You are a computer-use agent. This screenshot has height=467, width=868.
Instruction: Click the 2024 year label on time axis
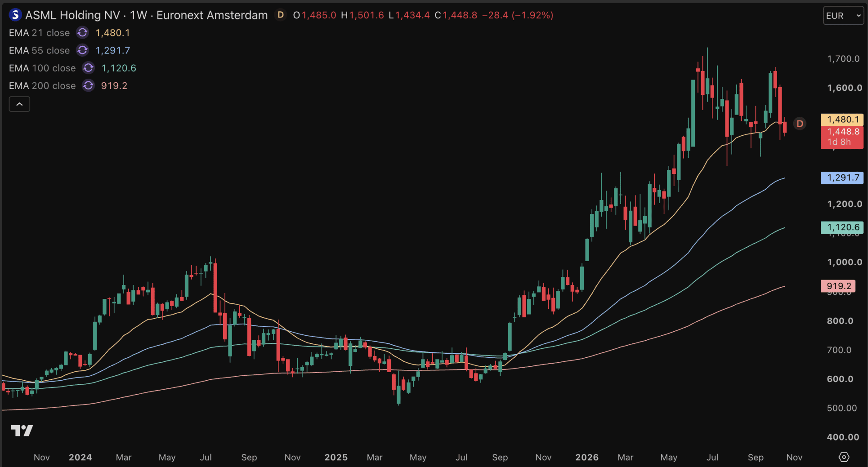(x=80, y=457)
